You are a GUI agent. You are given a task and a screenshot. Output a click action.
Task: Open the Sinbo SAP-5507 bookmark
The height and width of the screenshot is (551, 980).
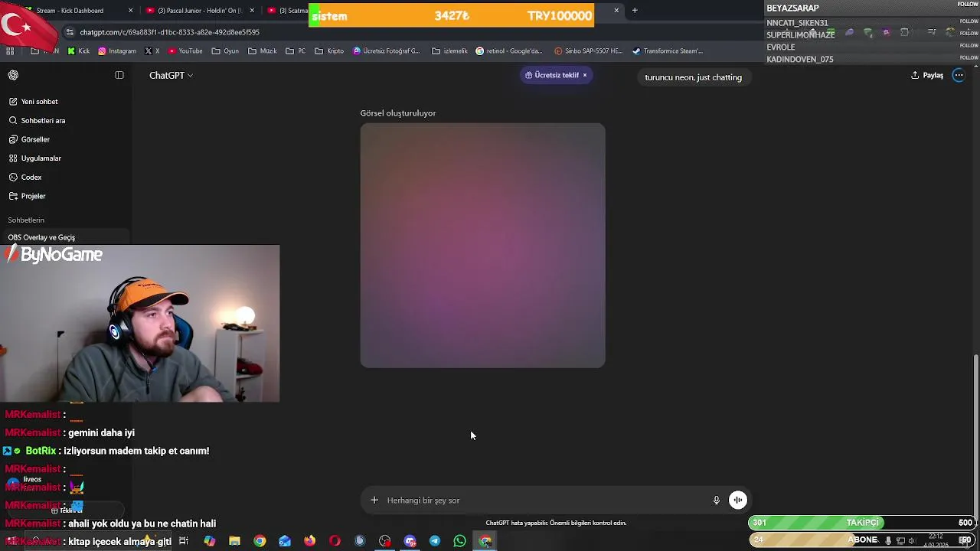click(588, 51)
